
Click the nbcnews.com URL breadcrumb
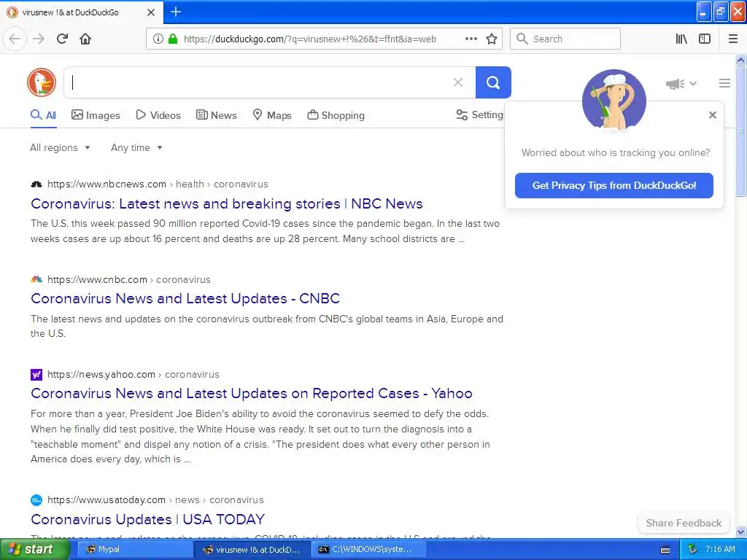(107, 184)
